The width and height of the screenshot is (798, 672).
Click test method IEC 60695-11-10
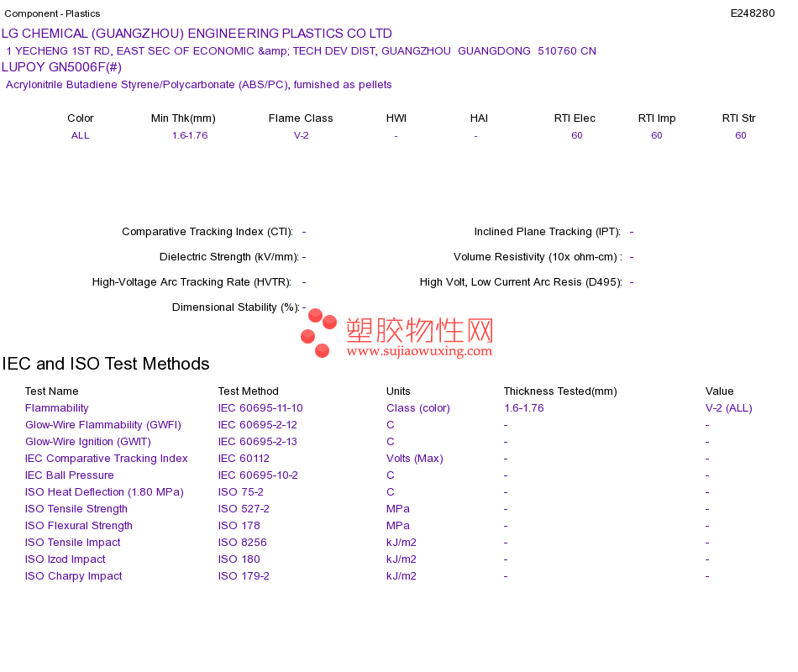click(x=260, y=408)
